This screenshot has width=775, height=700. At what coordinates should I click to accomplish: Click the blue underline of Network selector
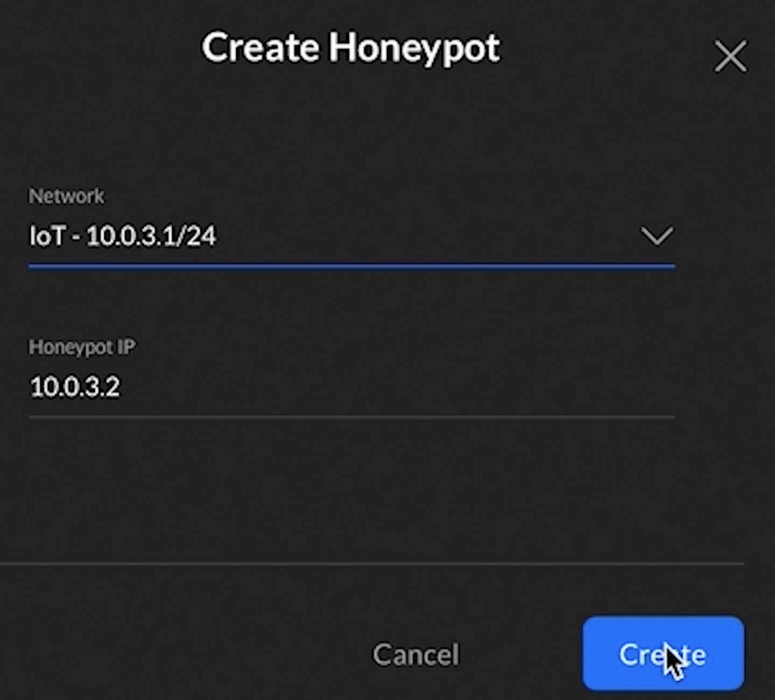point(351,265)
